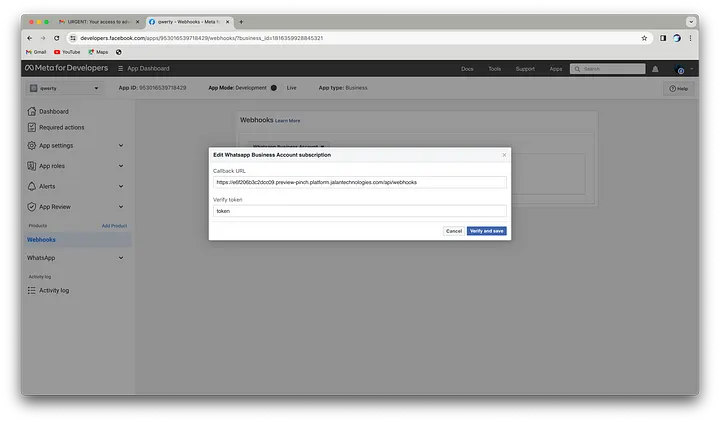Click Add Product link
Viewport: 720px width, 423px height.
pos(114,226)
